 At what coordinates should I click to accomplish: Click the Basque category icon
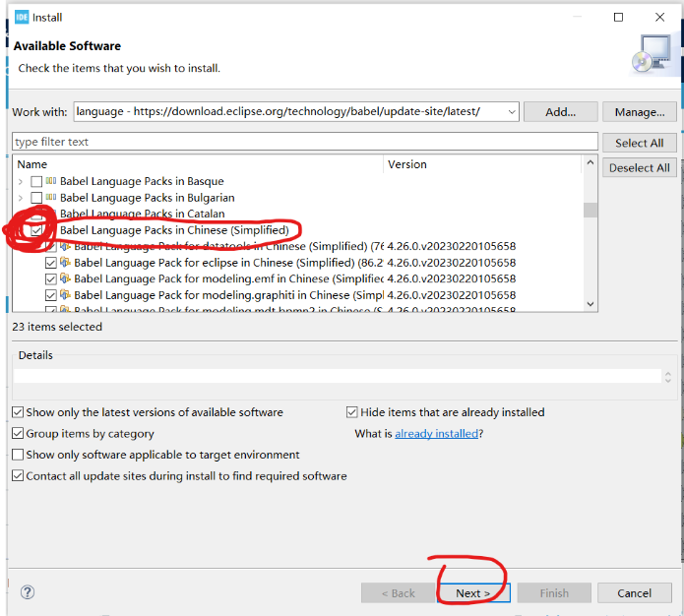pyautogui.click(x=51, y=181)
